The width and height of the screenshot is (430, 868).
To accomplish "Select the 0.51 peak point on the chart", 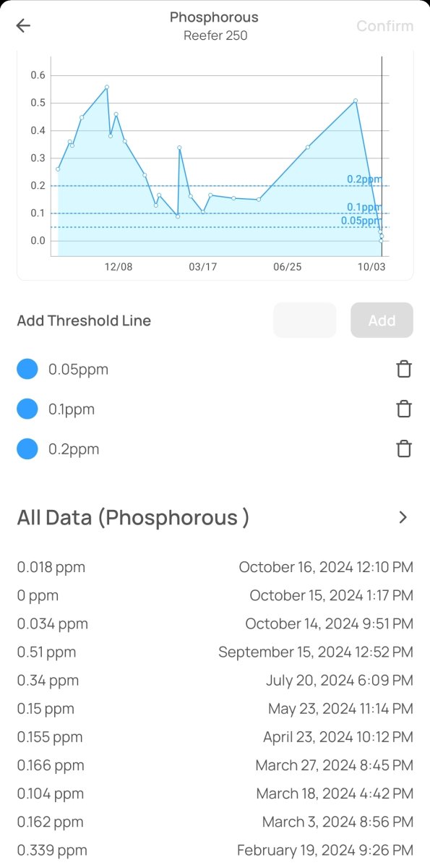I will pyautogui.click(x=356, y=101).
